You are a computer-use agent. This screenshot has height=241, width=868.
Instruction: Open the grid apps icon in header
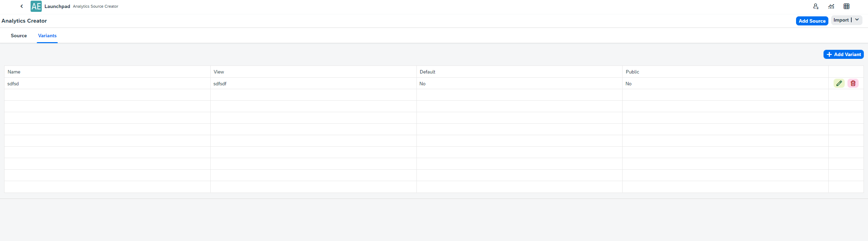pos(846,6)
